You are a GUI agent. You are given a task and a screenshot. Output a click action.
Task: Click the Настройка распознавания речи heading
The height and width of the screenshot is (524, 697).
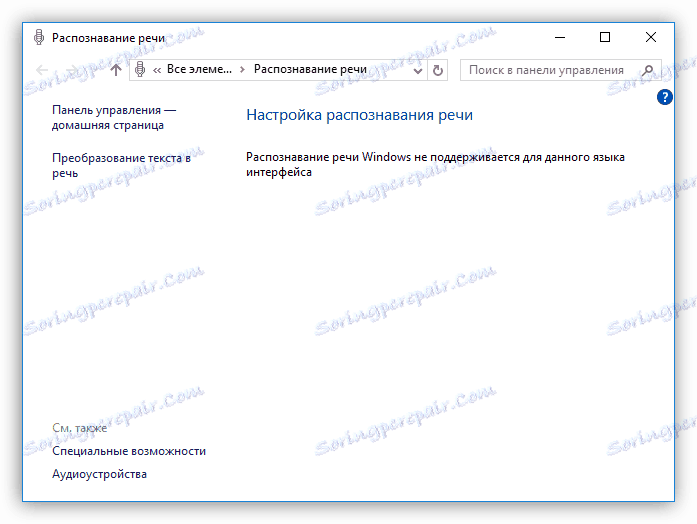click(359, 115)
